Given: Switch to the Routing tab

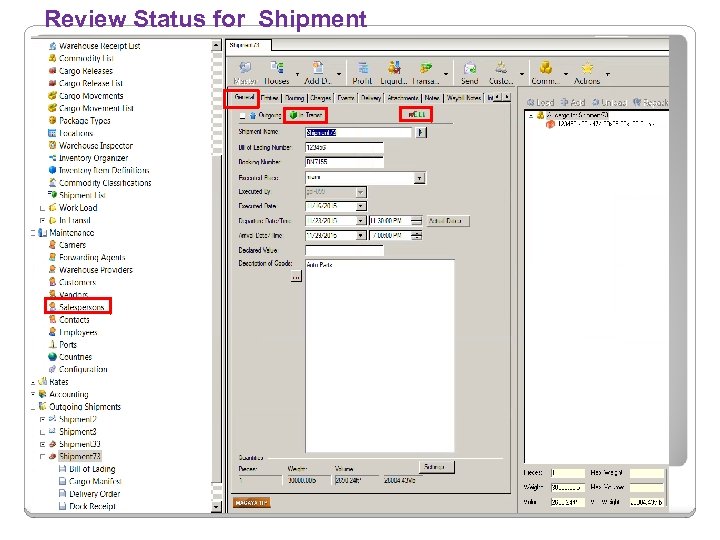Looking at the screenshot, I should coord(294,98).
